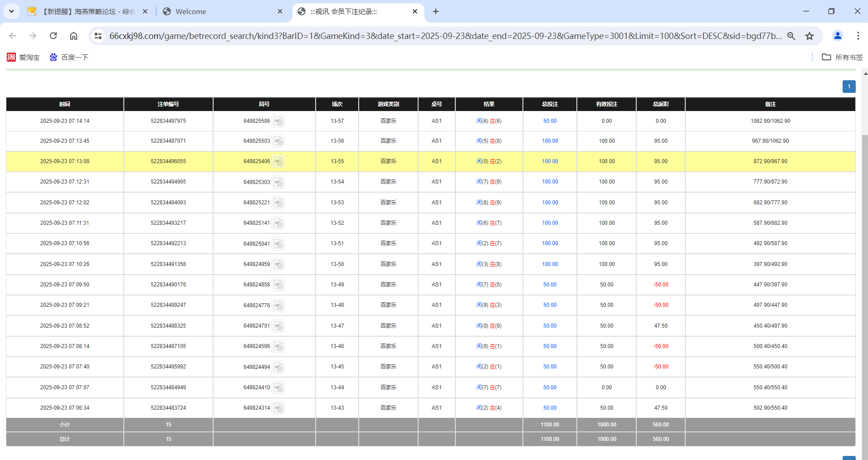Go to the browser home page
Viewport: 868px width, 460px height.
[73, 36]
